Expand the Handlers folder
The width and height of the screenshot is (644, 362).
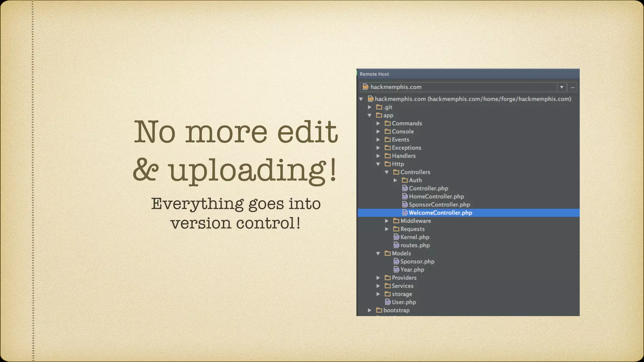tap(378, 156)
